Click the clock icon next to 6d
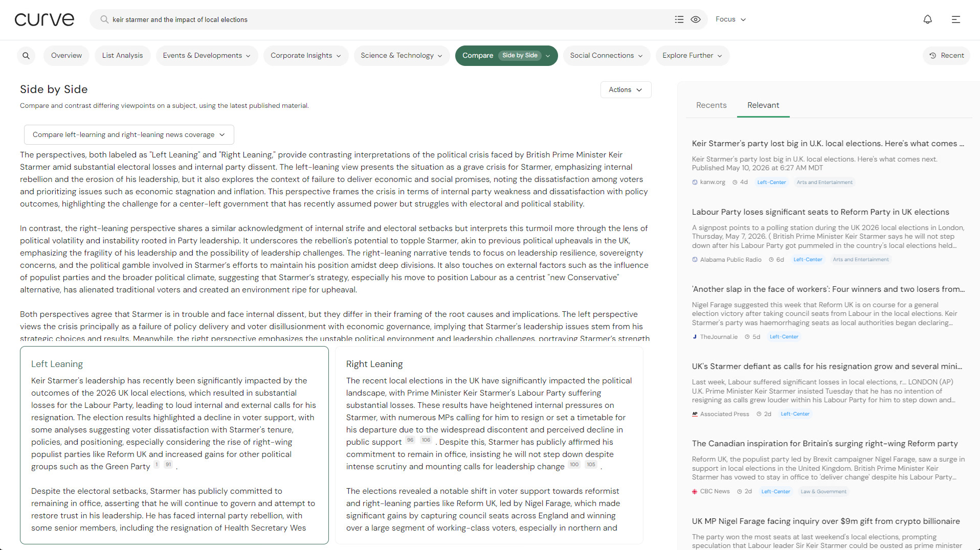Image resolution: width=980 pixels, height=550 pixels. (x=771, y=260)
